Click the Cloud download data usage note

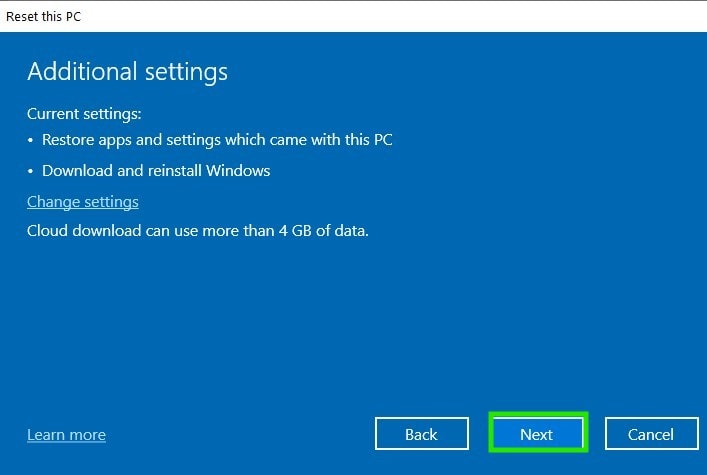(x=197, y=231)
